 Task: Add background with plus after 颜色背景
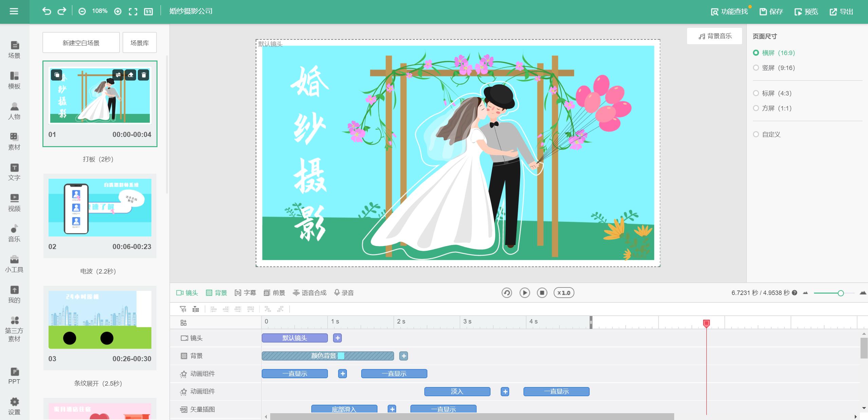click(404, 356)
